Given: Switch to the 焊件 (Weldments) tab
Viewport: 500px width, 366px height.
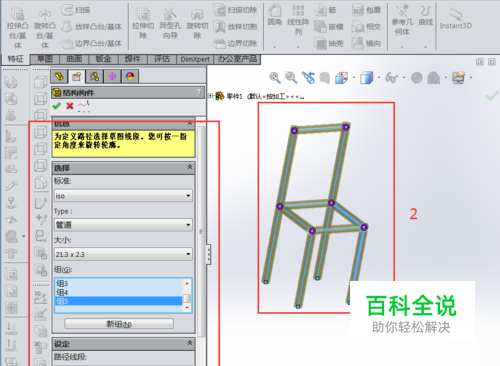Looking at the screenshot, I should tap(132, 59).
